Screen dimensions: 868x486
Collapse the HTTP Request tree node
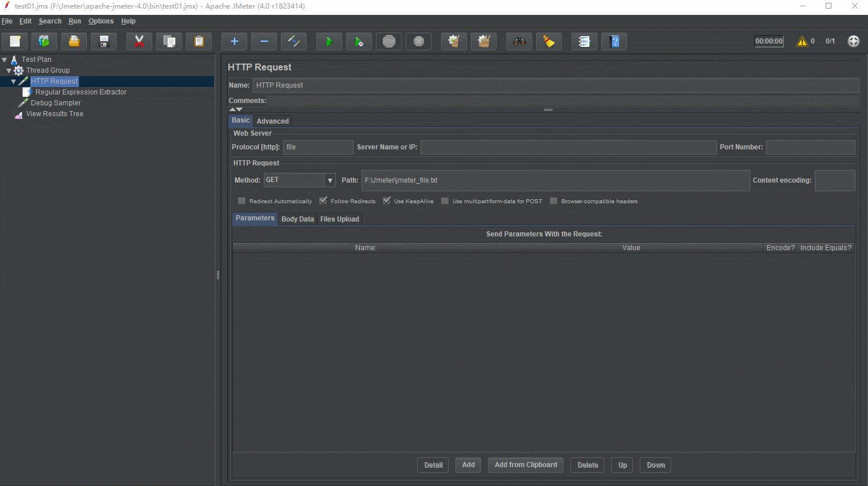click(x=14, y=81)
